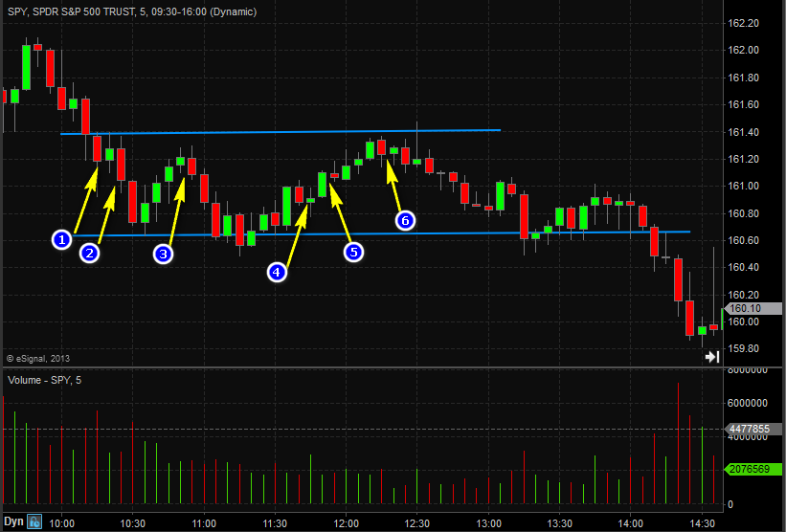Click the time lock icon beside Dyn
786x532 pixels.
pyautogui.click(x=34, y=522)
